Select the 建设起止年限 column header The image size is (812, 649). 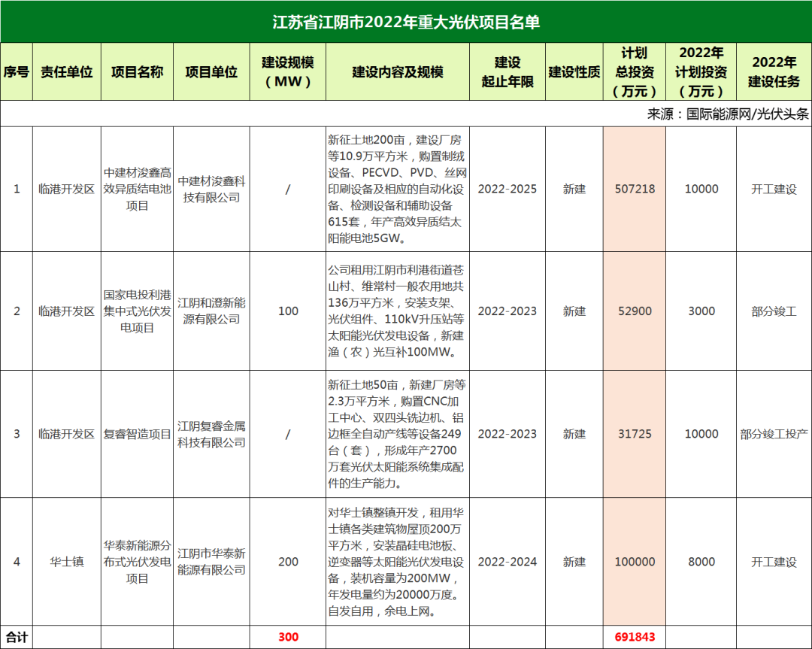pyautogui.click(x=507, y=71)
